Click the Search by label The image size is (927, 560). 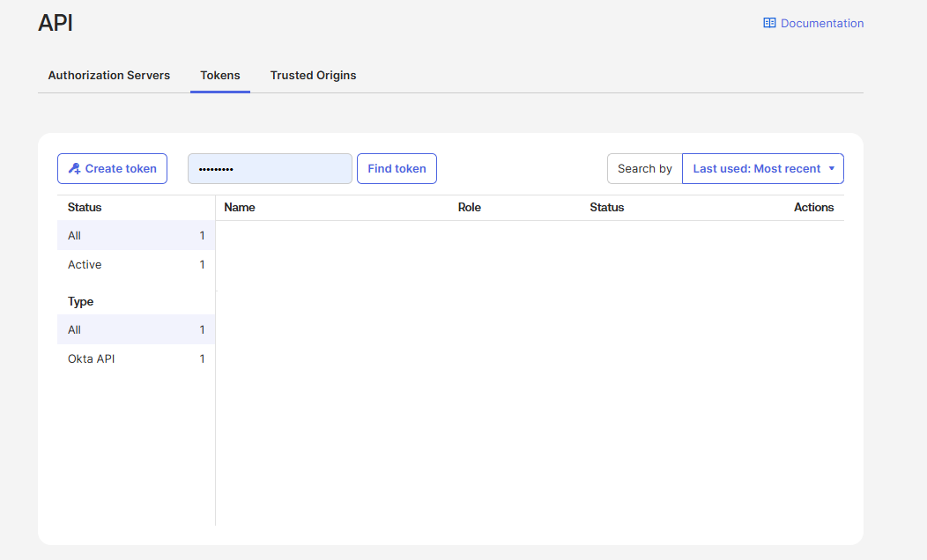(x=644, y=169)
